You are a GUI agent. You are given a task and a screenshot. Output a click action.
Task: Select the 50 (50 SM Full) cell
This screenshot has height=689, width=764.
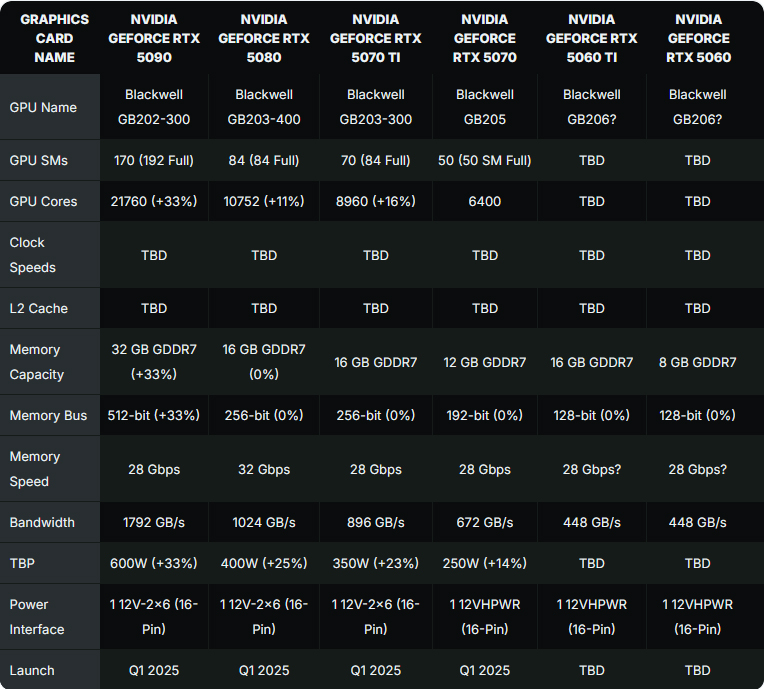point(485,160)
